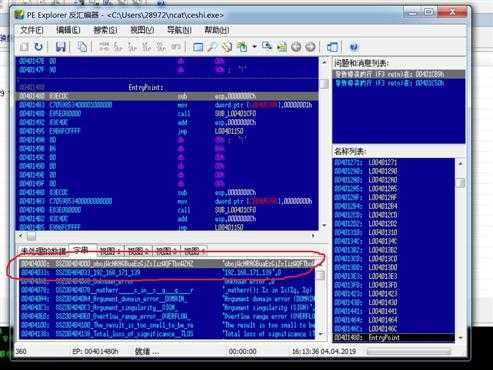
Task: Switch to the 视图 2 tab
Action: pos(138,251)
